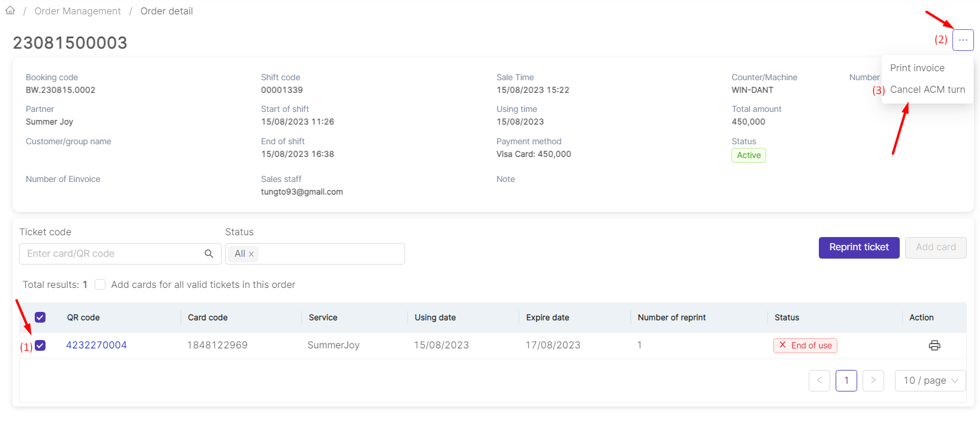
Task: Expand the '10 / page' size dropdown
Action: pos(930,381)
